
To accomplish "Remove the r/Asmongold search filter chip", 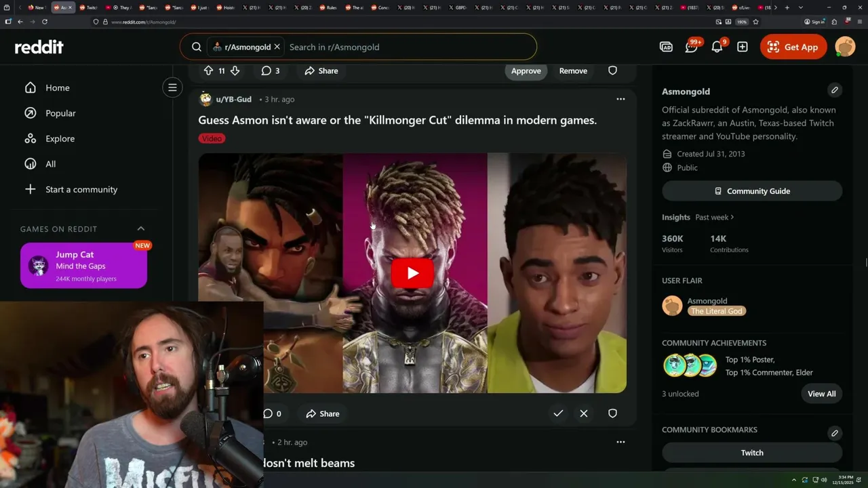I will tap(277, 47).
